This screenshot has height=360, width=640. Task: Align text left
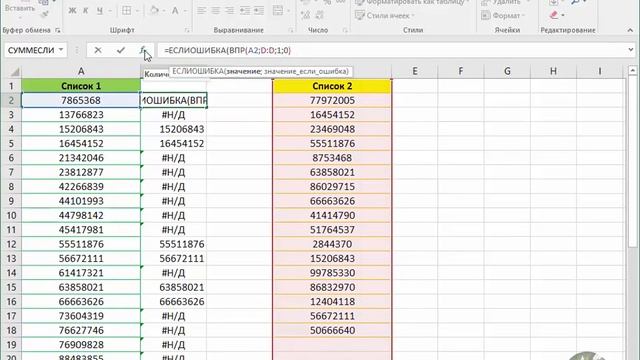201,11
